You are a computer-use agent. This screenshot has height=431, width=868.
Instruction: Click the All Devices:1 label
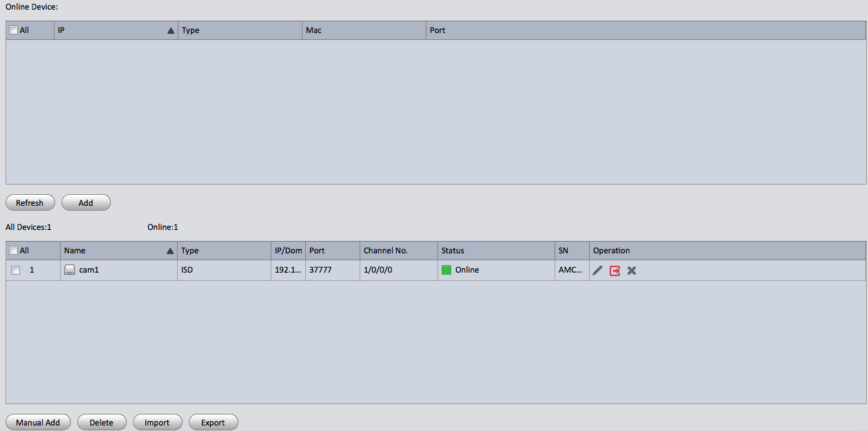28,227
